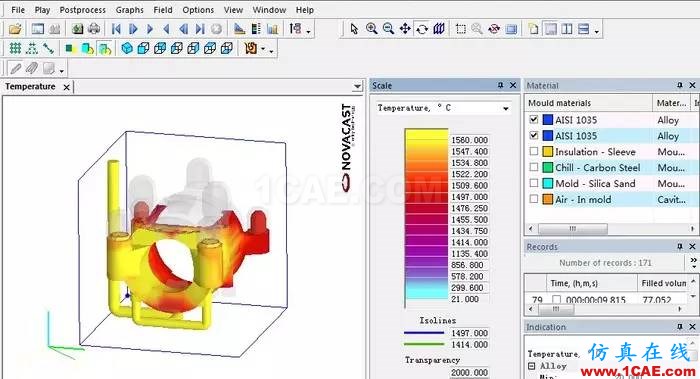The width and height of the screenshot is (700, 379).
Task: Click the Chill - Carbon Steel green swatch
Action: coord(548,167)
